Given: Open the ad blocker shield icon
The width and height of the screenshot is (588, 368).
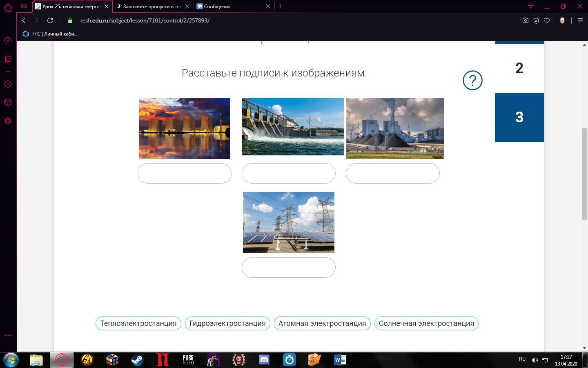Looking at the screenshot, I should click(536, 20).
